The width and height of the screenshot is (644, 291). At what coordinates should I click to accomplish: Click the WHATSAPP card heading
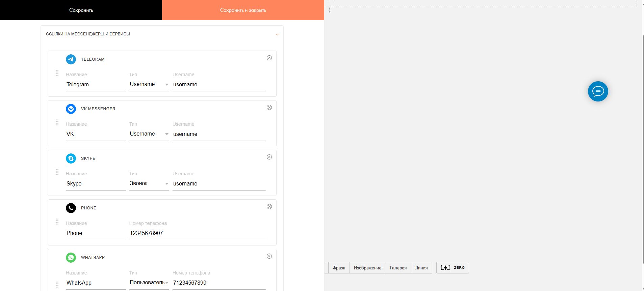tap(93, 258)
